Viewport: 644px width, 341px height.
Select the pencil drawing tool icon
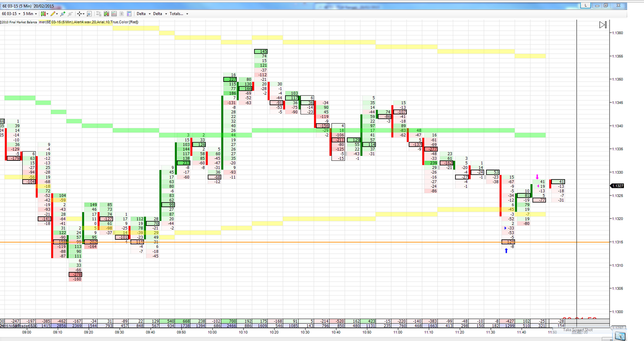pyautogui.click(x=53, y=14)
